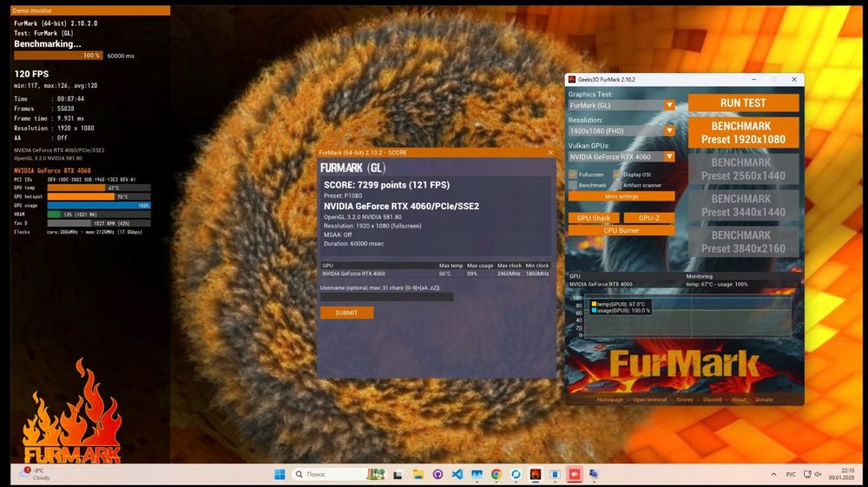Toggle the Fullscreen checkbox
Viewport: 868px width, 487px height.
tap(573, 174)
